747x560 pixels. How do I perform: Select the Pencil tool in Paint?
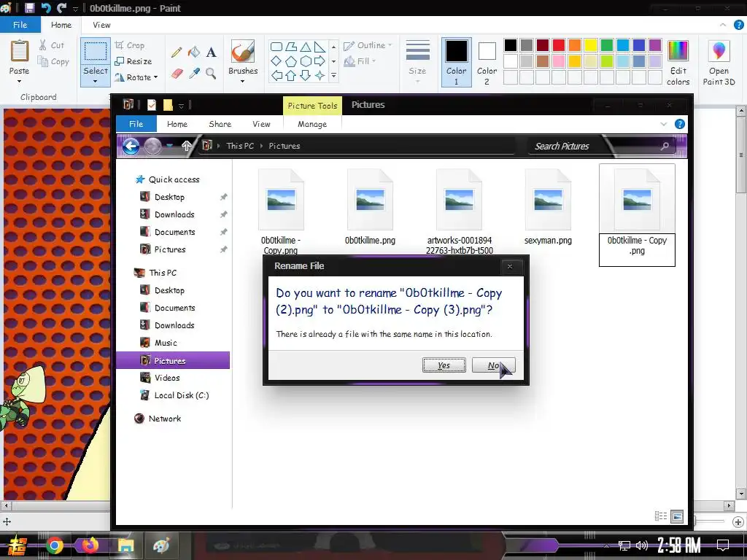pyautogui.click(x=177, y=52)
